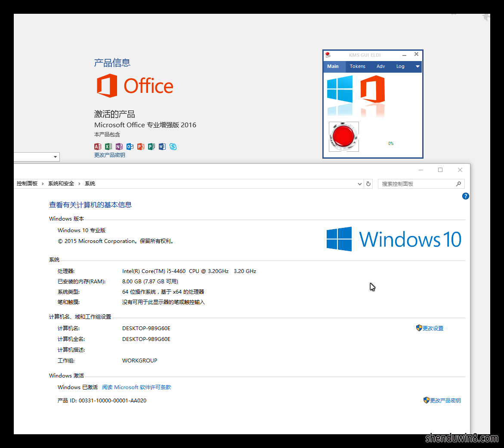Click the Word icon under Office products
The width and height of the screenshot is (504, 448).
point(162,147)
